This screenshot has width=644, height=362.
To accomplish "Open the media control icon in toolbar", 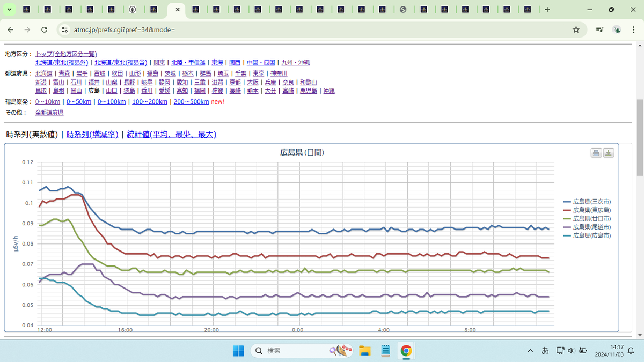I will pos(599,29).
